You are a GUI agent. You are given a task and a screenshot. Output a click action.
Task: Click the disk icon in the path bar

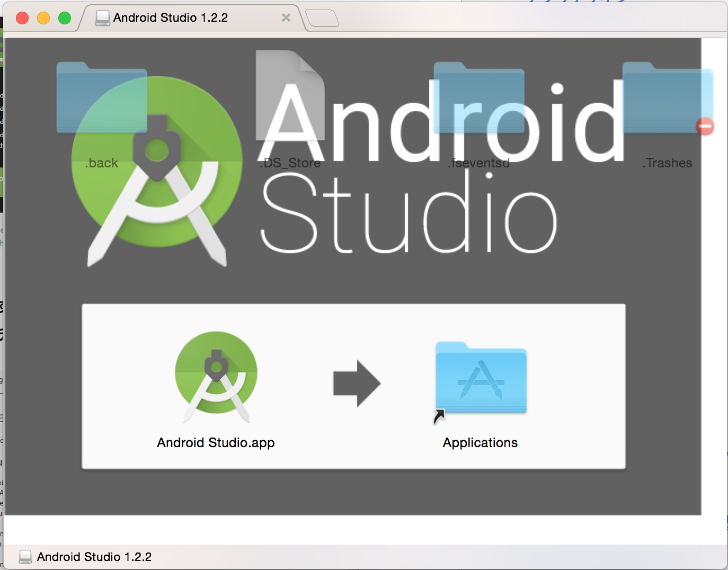pos(25,557)
